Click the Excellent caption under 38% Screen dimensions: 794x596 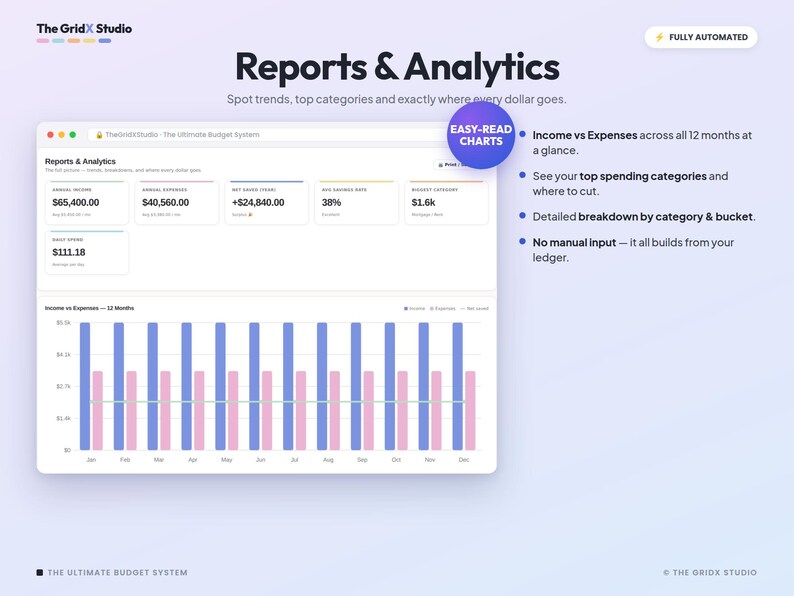point(331,215)
